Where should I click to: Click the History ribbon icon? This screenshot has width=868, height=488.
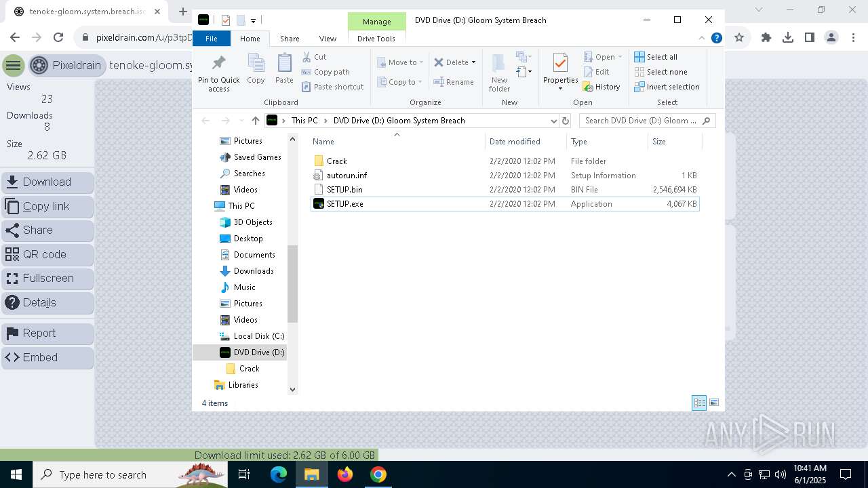589,87
